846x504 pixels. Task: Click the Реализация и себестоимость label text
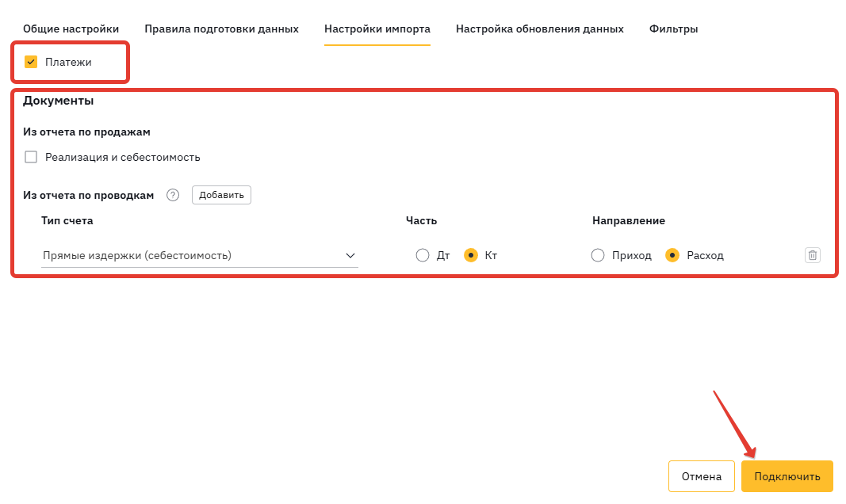click(x=123, y=157)
